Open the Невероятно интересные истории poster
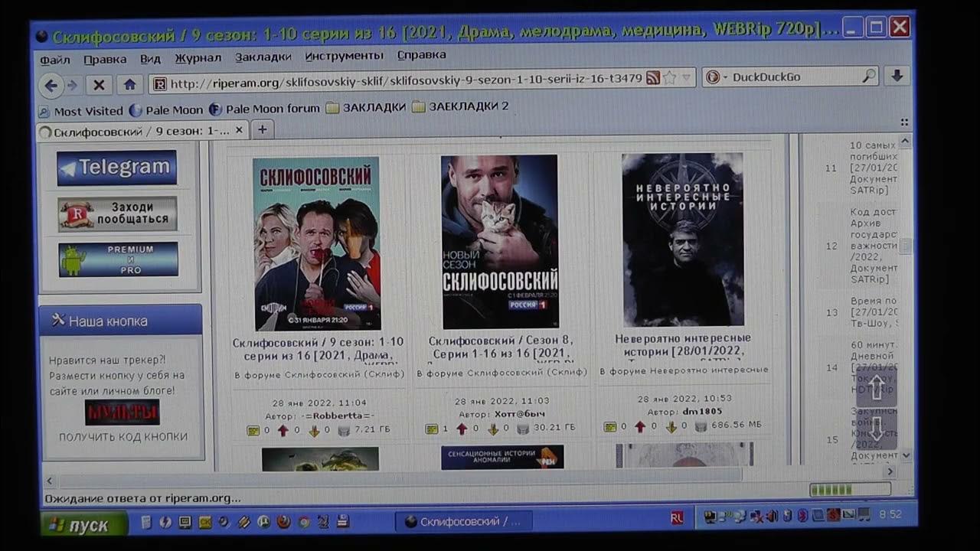The image size is (980, 551). tap(683, 240)
